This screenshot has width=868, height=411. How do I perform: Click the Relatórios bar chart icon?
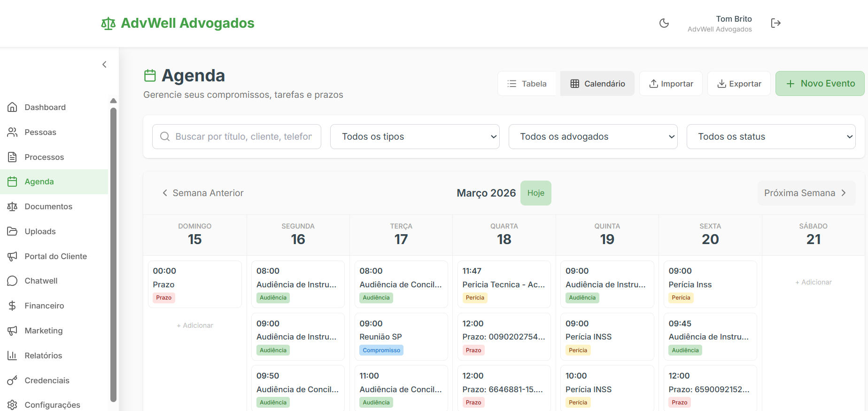pos(12,356)
